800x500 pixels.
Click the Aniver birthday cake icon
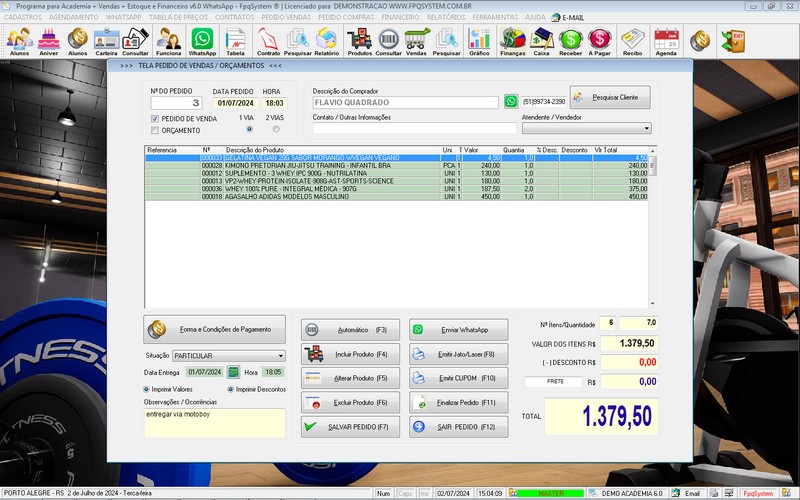point(48,40)
